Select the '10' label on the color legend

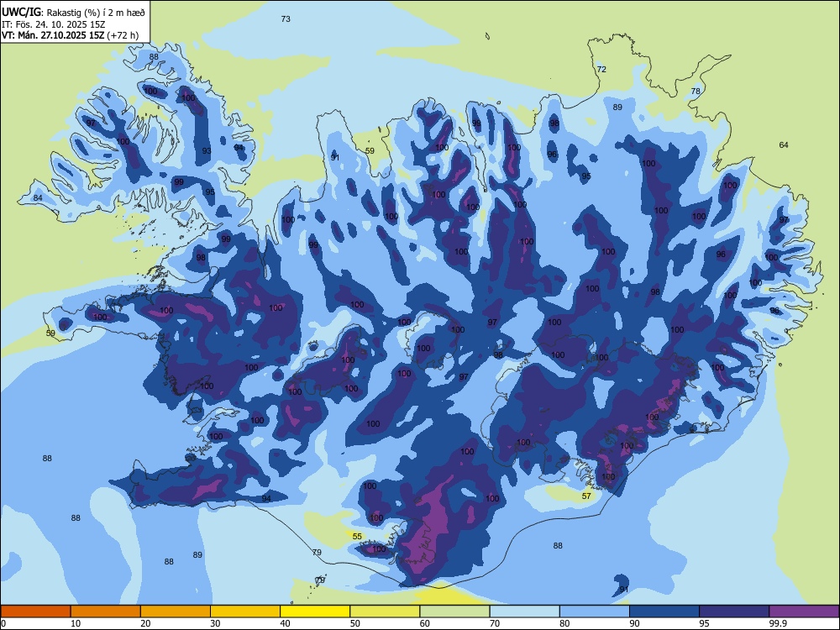tap(76, 623)
